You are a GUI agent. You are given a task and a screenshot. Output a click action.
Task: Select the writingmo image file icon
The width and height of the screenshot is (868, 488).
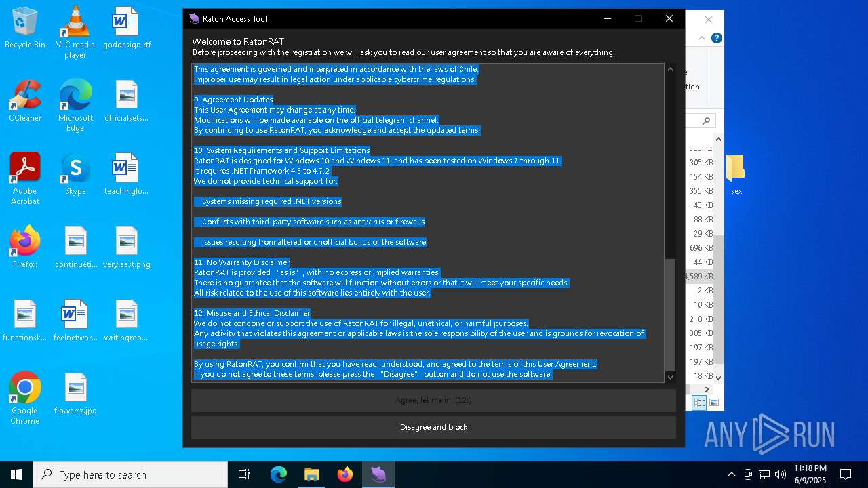(127, 321)
